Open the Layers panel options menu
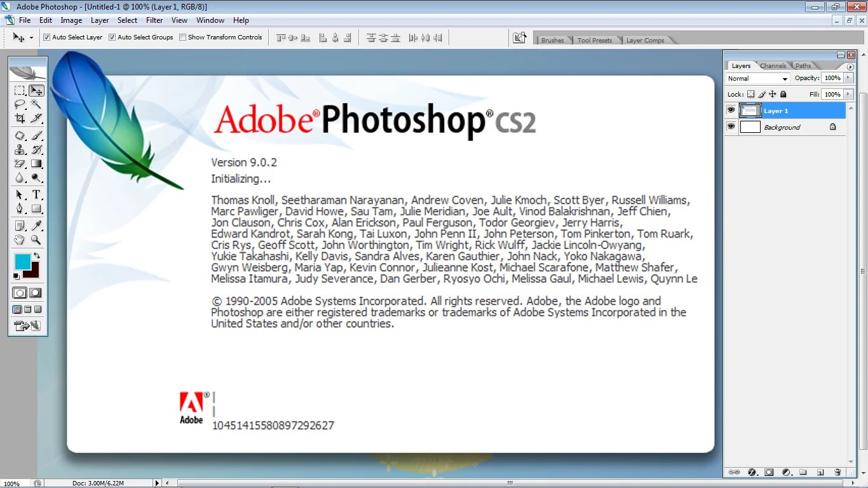 (x=850, y=67)
